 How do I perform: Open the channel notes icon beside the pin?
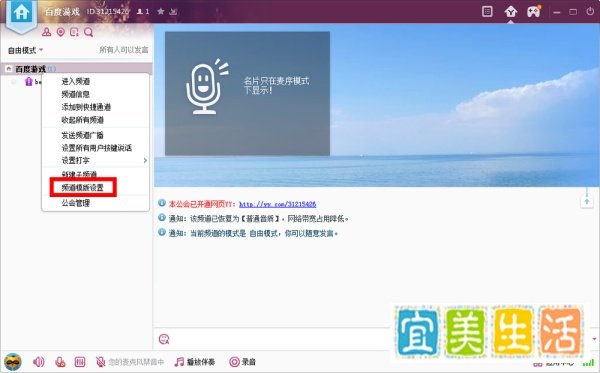point(74,32)
